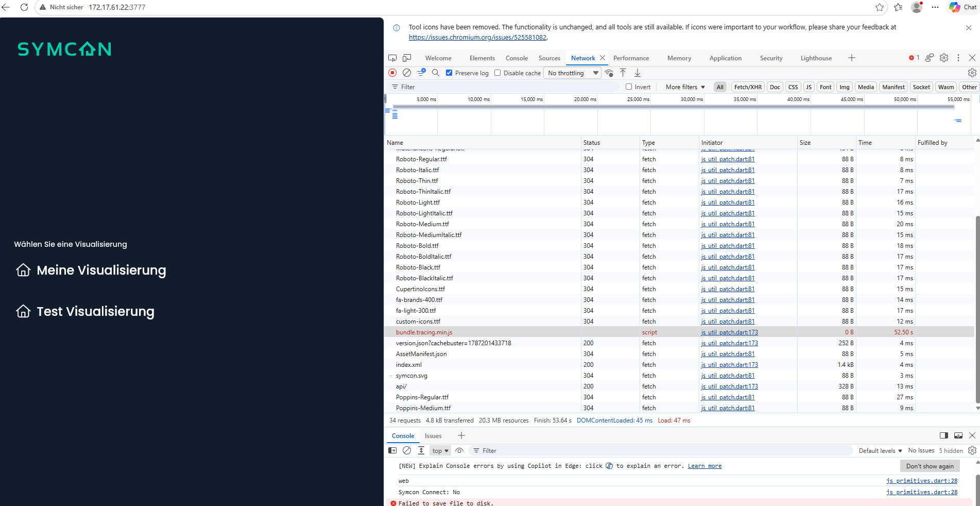
Task: Click the export HAR download arrow
Action: pyautogui.click(x=638, y=73)
